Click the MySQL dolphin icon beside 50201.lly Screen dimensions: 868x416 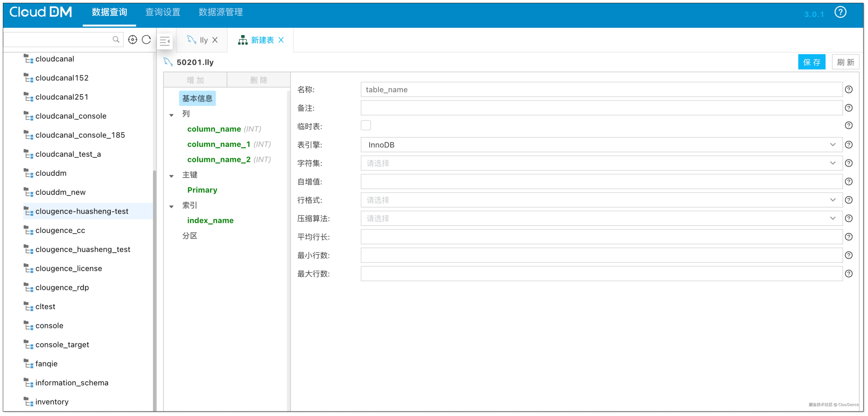point(168,62)
